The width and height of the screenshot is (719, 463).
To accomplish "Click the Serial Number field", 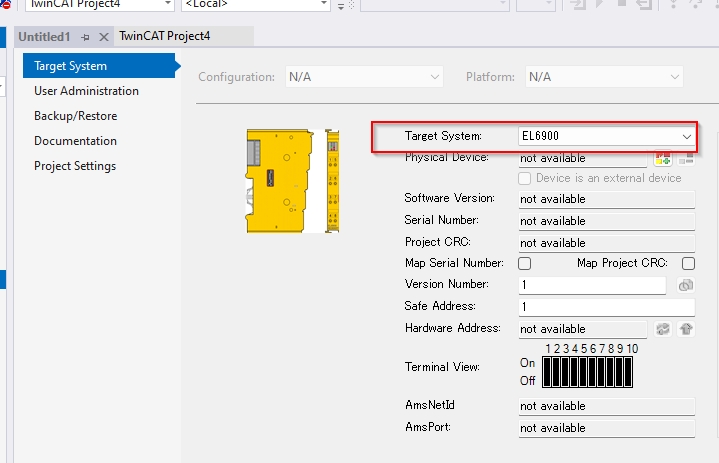I will click(x=607, y=221).
